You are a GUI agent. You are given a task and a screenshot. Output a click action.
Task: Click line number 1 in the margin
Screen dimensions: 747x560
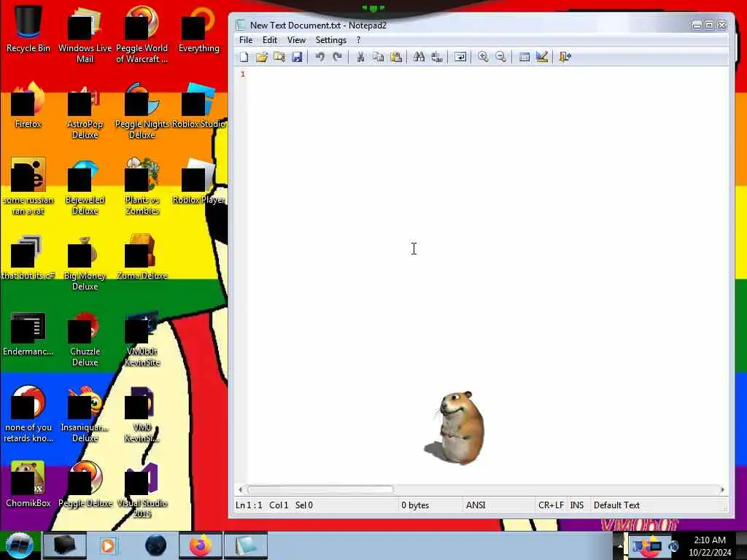click(x=243, y=74)
